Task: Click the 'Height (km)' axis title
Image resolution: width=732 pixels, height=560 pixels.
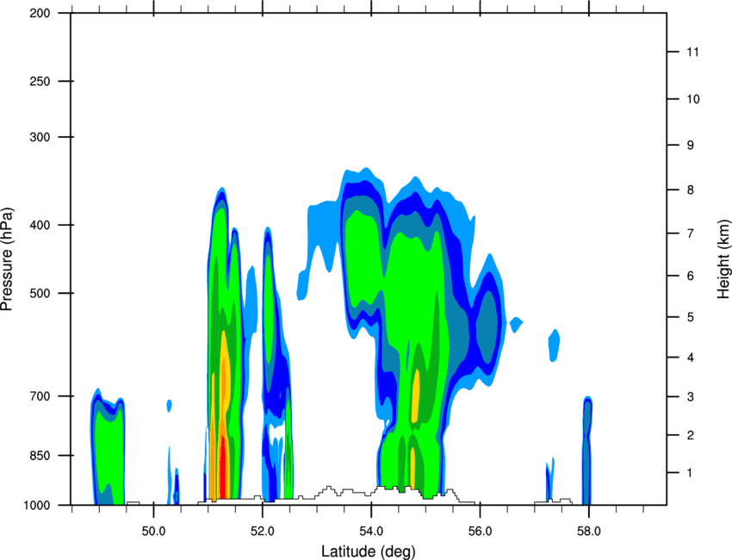Action: point(723,258)
